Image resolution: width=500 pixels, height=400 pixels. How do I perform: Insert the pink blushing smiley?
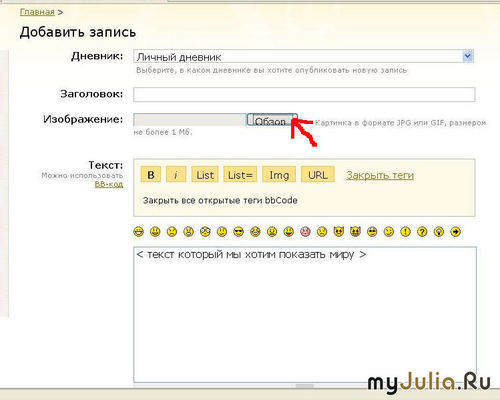pyautogui.click(x=305, y=232)
